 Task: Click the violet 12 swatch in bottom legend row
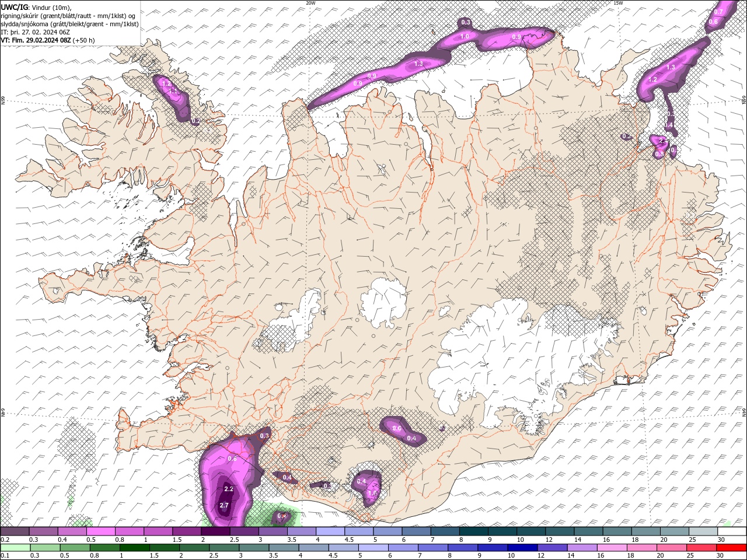click(553, 548)
